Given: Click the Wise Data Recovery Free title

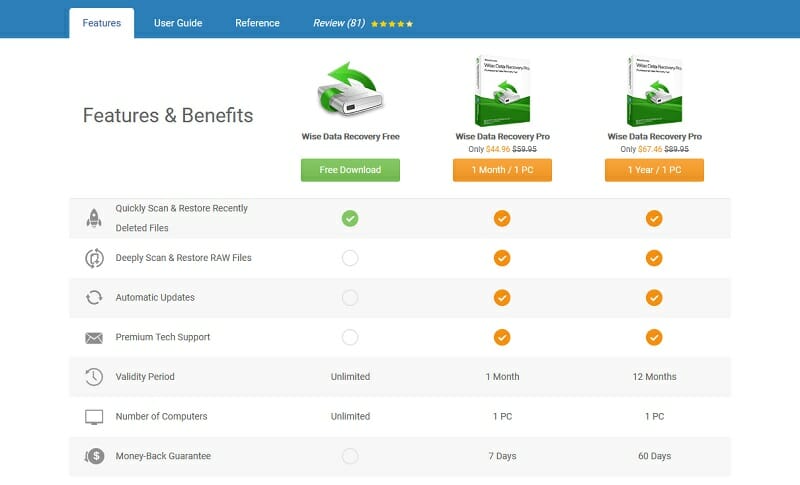Looking at the screenshot, I should point(351,137).
